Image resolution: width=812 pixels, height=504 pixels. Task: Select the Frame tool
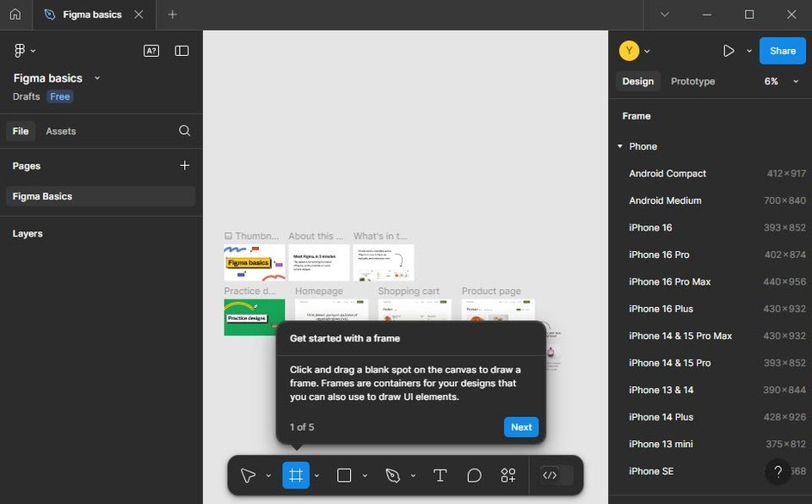[x=296, y=475]
